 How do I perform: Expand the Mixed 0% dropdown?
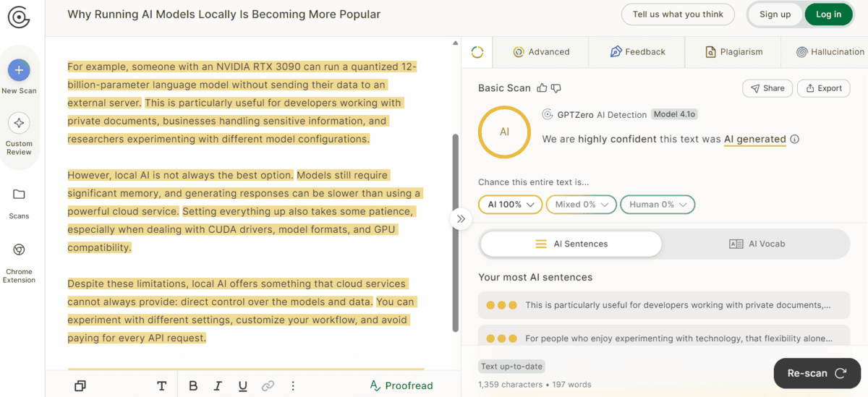[582, 205]
